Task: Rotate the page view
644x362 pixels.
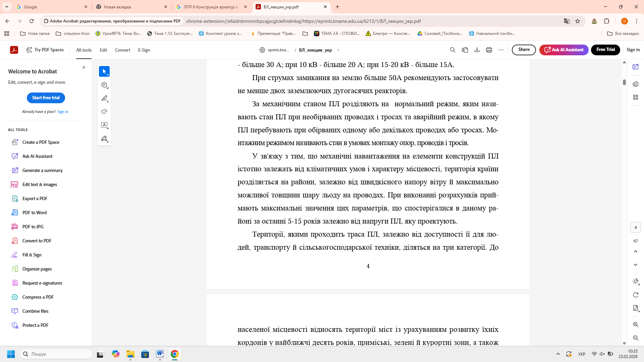Action: click(x=636, y=295)
